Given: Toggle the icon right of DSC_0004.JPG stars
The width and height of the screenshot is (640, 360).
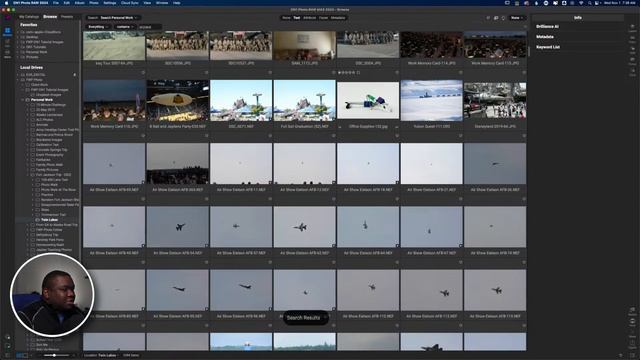Looking at the screenshot, I should tap(358, 73).
